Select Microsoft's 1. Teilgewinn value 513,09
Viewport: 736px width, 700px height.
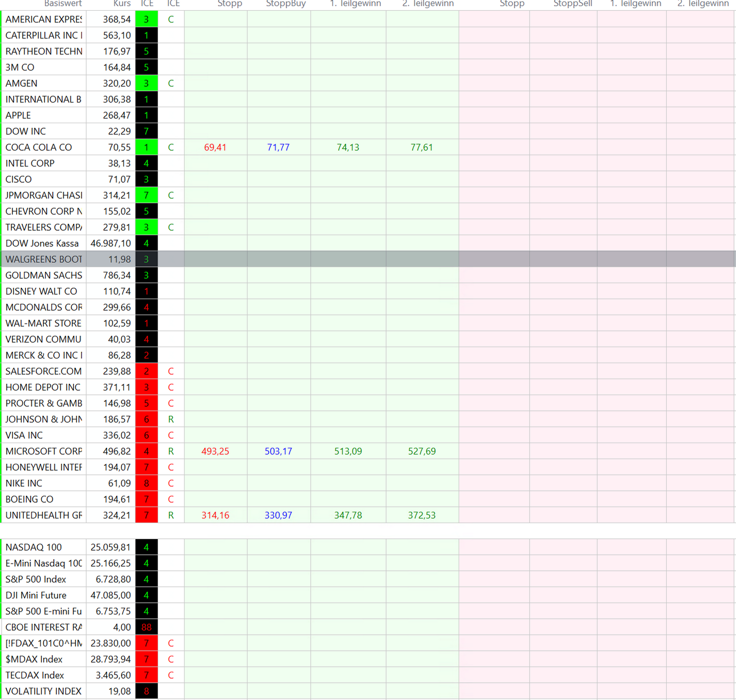tap(348, 451)
